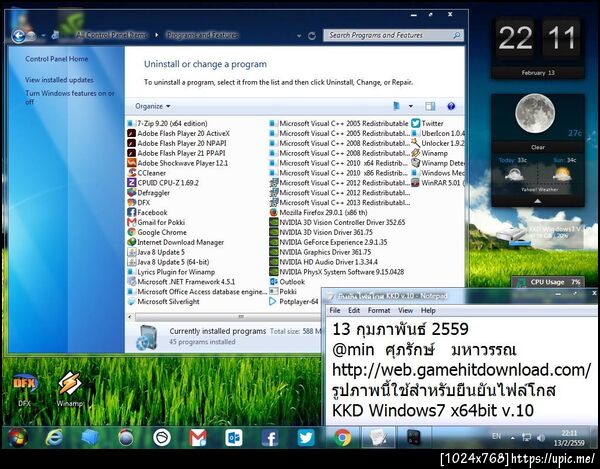This screenshot has width=600, height=469.
Task: Select Winamp in program list
Action: [430, 153]
